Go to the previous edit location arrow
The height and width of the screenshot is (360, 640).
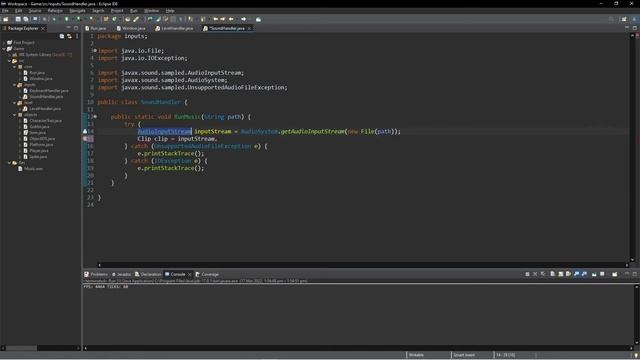216,19
